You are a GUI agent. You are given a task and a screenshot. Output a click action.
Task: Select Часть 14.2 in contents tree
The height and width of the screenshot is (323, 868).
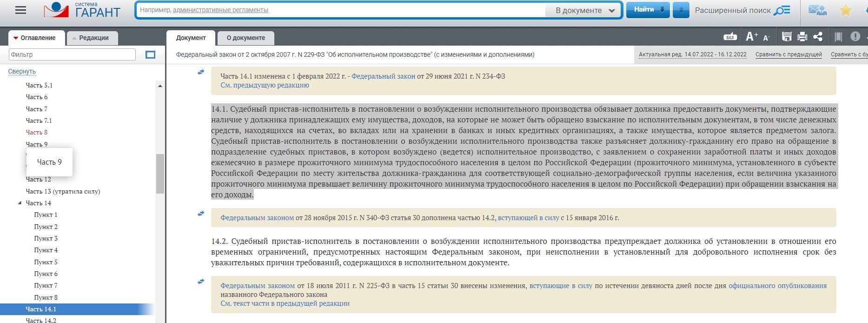pos(41,320)
